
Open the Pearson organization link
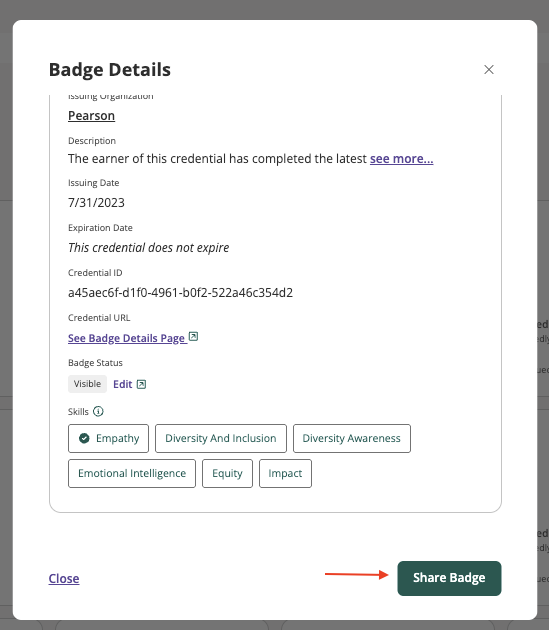91,116
